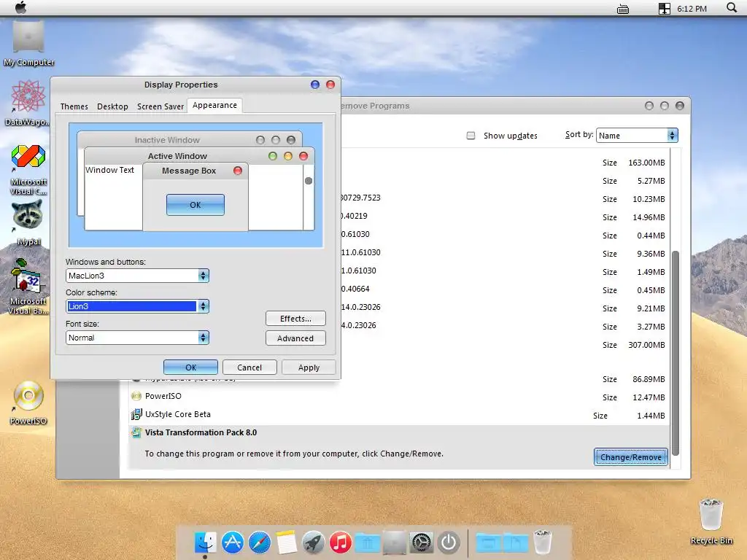The width and height of the screenshot is (747, 560).
Task: Open System Preferences gear in dock
Action: coord(422,542)
